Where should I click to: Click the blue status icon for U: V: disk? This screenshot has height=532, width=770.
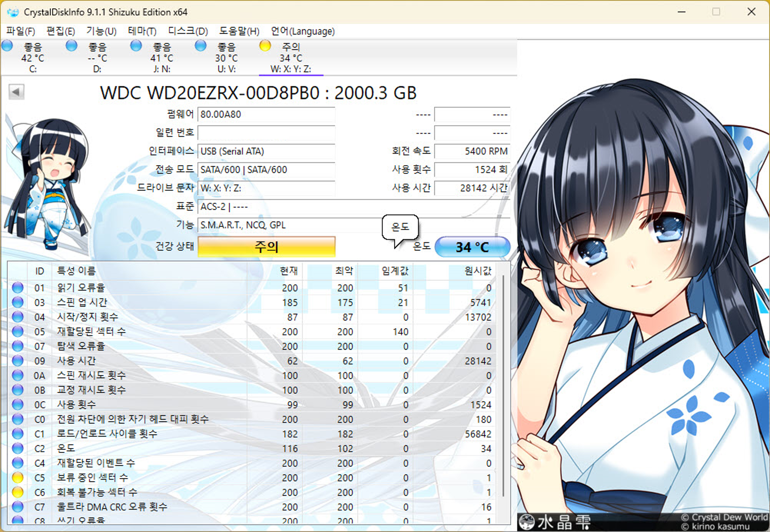[x=201, y=46]
